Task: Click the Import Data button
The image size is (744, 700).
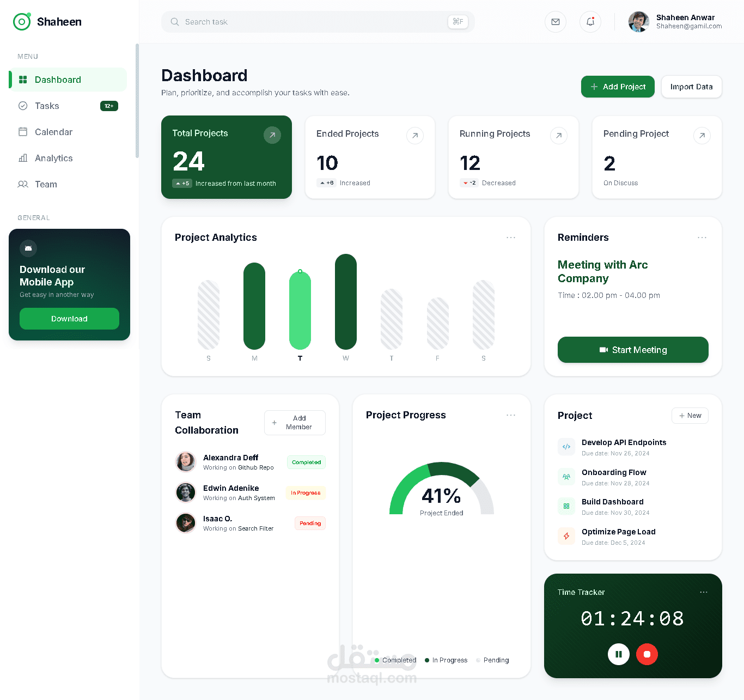Action: [692, 87]
